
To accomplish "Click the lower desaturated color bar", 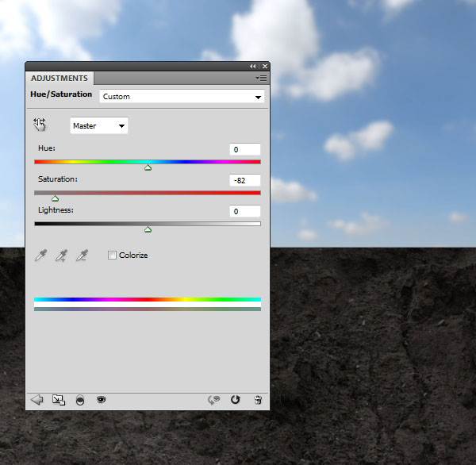I will (148, 309).
